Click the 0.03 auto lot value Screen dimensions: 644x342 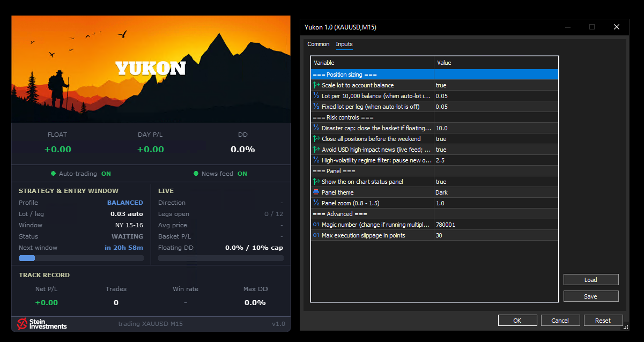pos(127,214)
